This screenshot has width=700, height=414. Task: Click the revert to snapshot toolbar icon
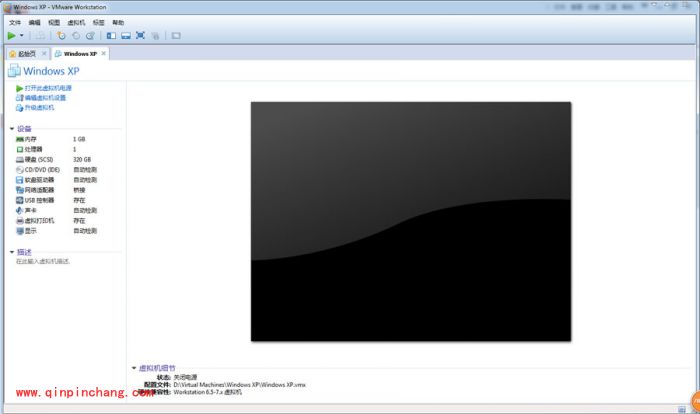coord(76,36)
